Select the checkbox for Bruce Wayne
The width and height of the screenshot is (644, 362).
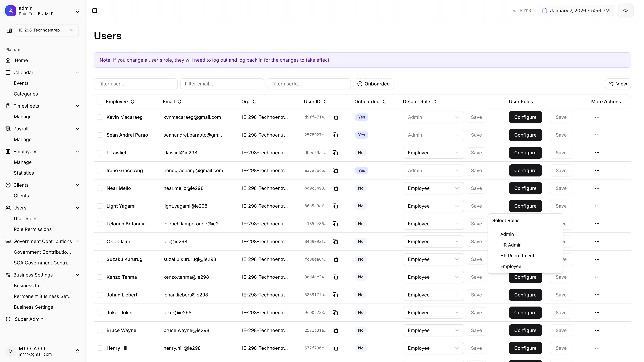tap(100, 330)
